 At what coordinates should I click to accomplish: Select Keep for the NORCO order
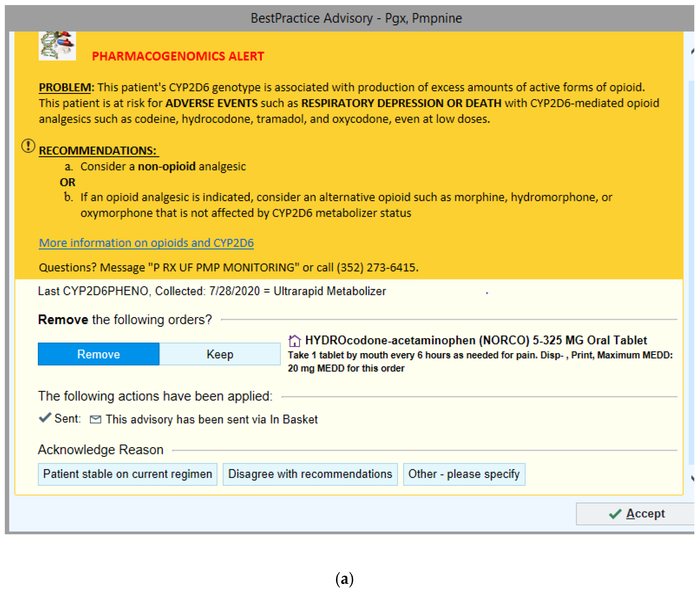pyautogui.click(x=220, y=354)
